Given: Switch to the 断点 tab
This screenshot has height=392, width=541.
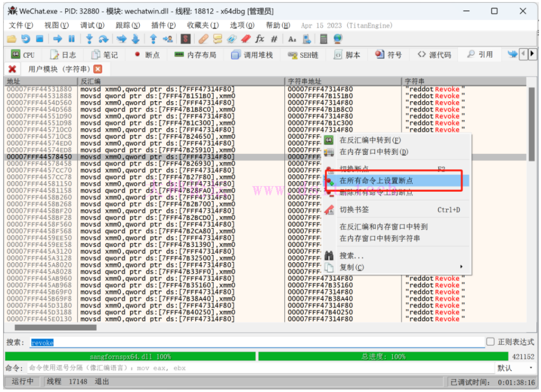Looking at the screenshot, I should tap(147, 55).
